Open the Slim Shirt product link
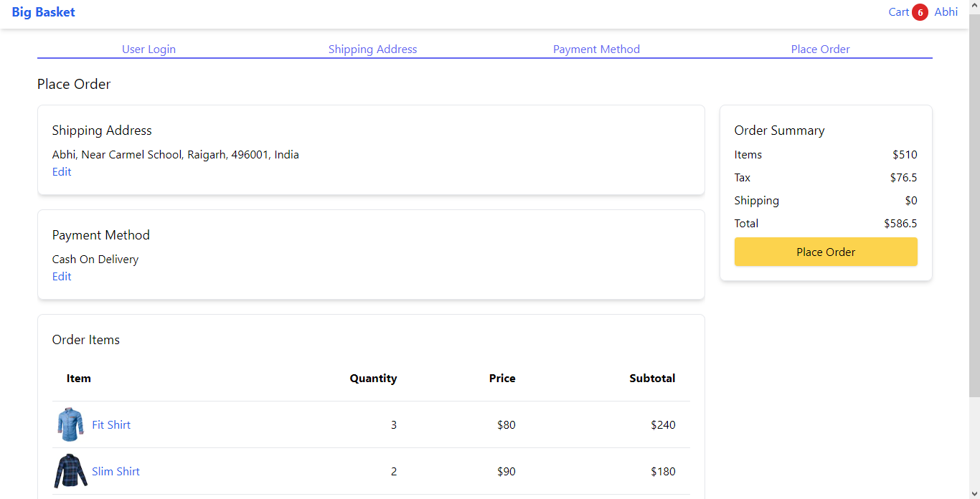Image resolution: width=980 pixels, height=499 pixels. pos(116,471)
